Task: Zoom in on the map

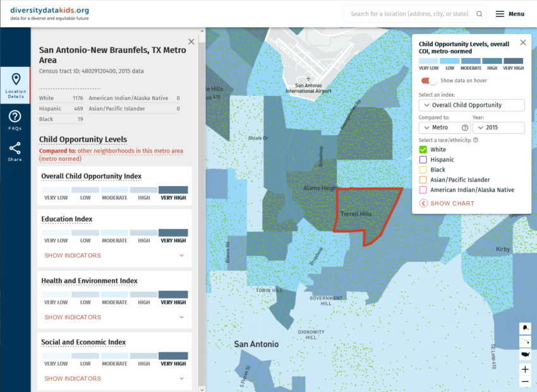Action: coord(525,369)
